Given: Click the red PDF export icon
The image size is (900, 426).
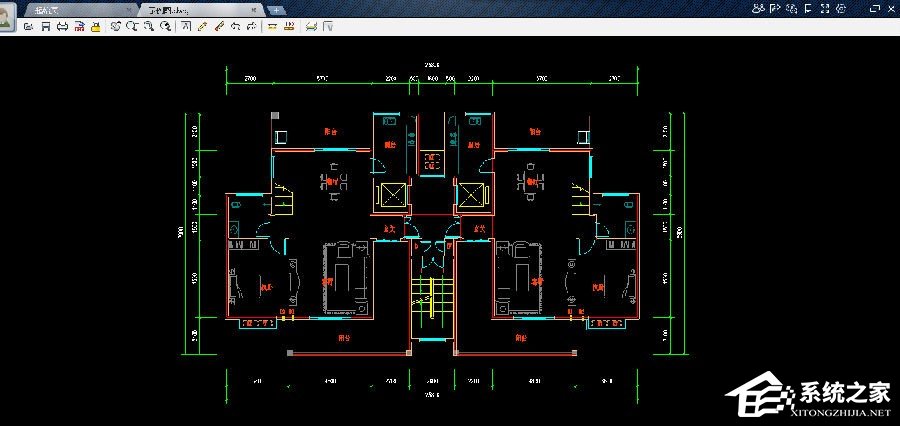Looking at the screenshot, I should [x=80, y=26].
